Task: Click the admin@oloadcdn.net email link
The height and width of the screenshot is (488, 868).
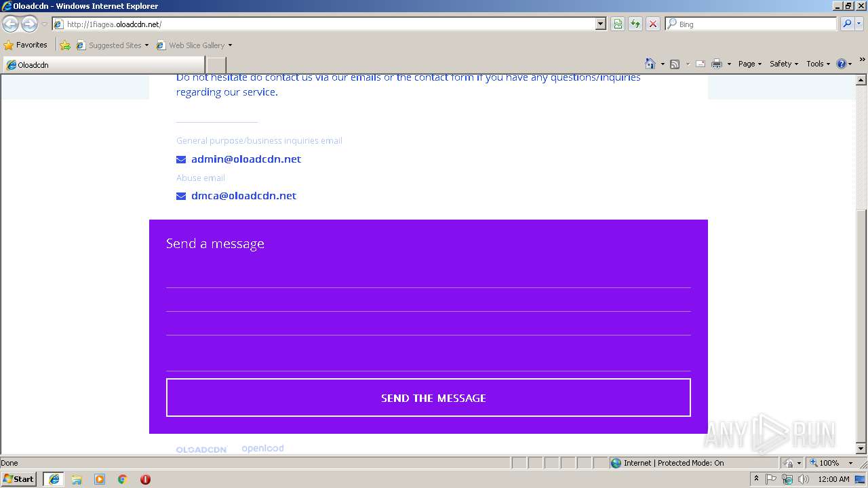Action: click(x=246, y=159)
